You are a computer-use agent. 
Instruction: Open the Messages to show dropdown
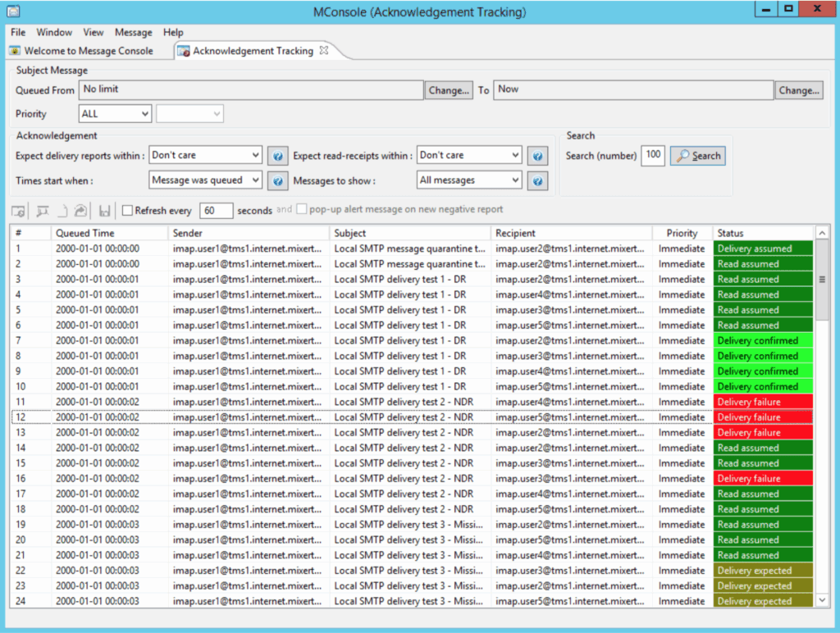[x=469, y=180]
